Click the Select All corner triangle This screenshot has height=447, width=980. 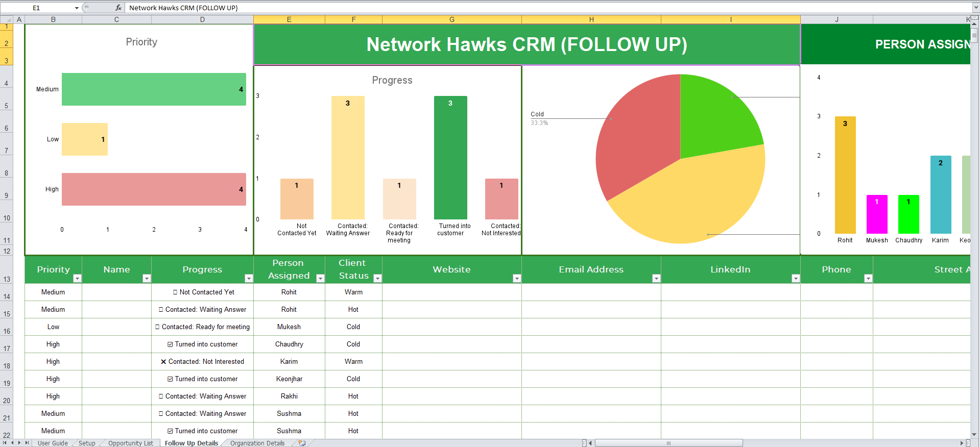click(7, 19)
